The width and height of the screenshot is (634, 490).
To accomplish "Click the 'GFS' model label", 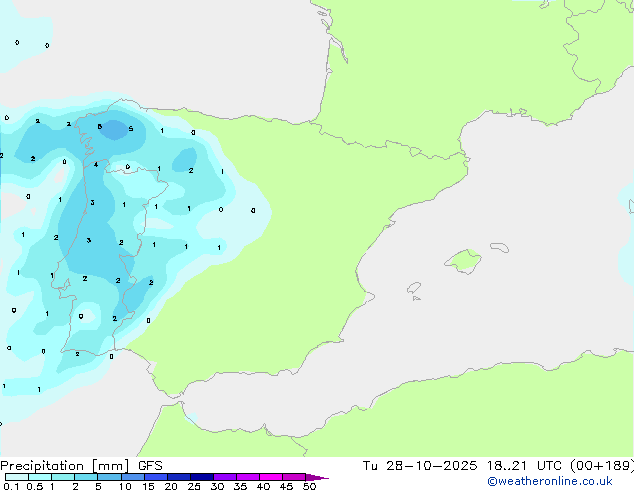I will point(150,466).
